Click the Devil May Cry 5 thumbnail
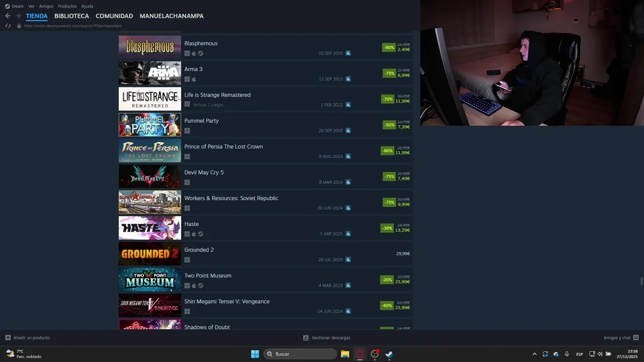Screen dimensions: 644x362 click(150, 176)
